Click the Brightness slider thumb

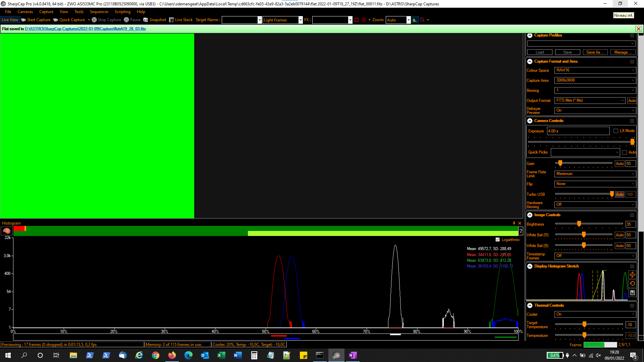579,224
